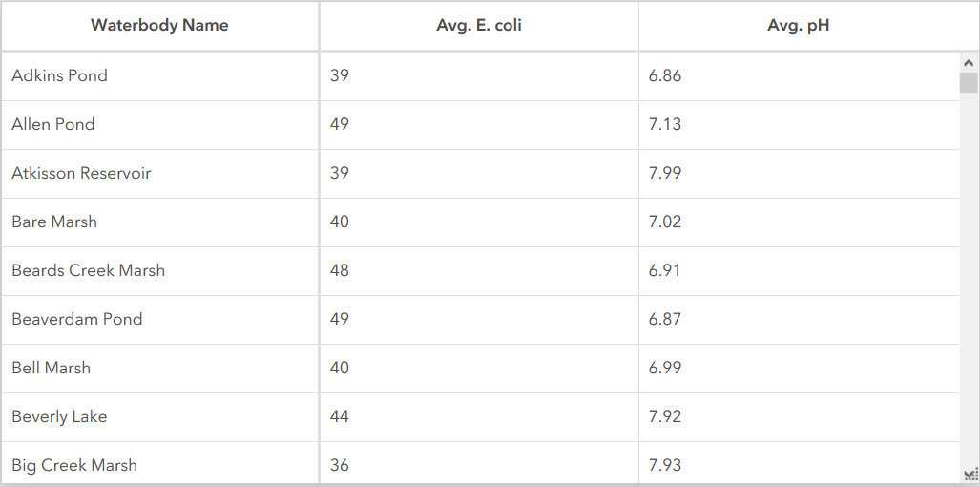Select the 6.86 pH cell
This screenshot has width=980, height=487.
click(665, 75)
